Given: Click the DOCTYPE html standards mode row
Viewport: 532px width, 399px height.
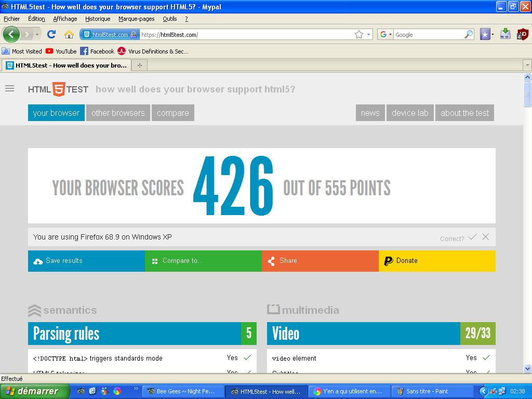Looking at the screenshot, I should pyautogui.click(x=142, y=358).
